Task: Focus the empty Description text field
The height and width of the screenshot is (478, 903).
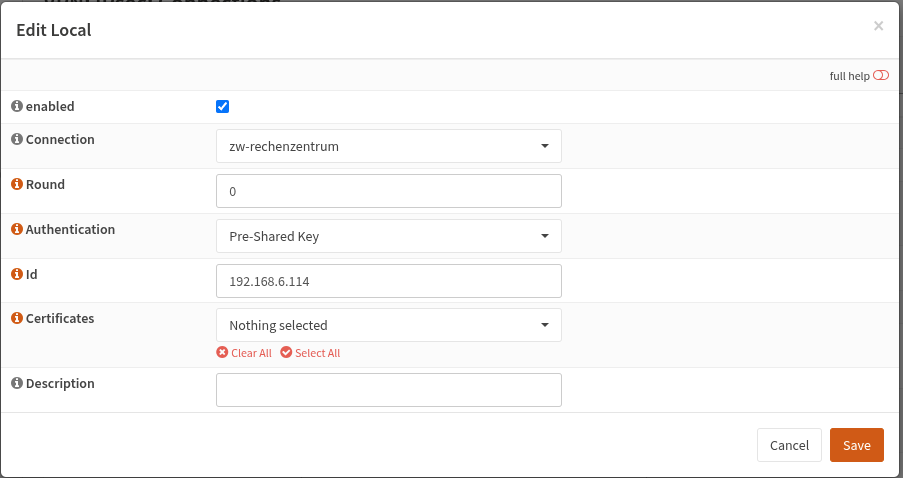Action: (388, 390)
